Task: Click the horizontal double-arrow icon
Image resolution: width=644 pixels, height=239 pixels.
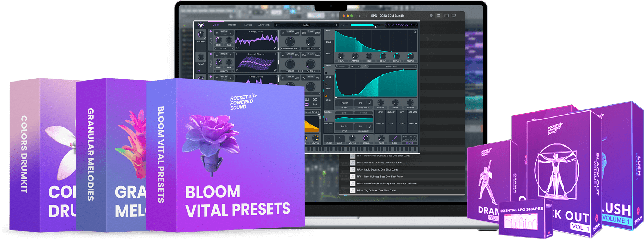Action: tap(314, 104)
